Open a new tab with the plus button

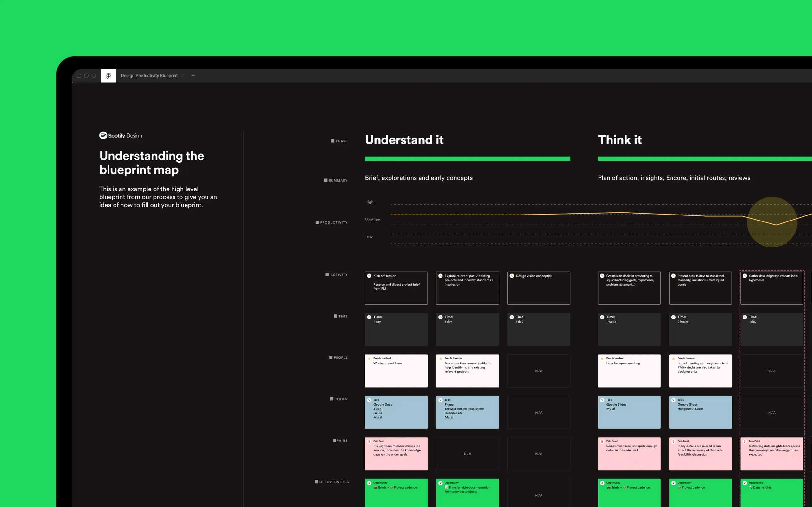coord(193,76)
